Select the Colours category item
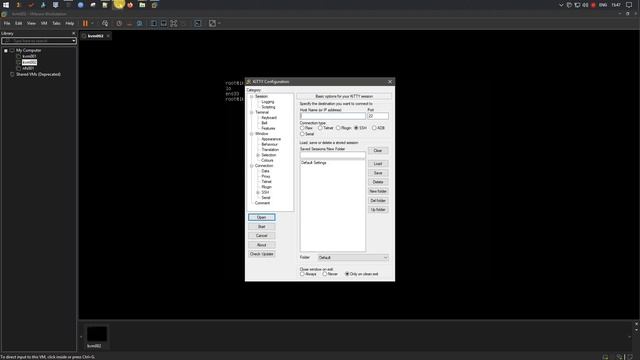 (x=267, y=160)
